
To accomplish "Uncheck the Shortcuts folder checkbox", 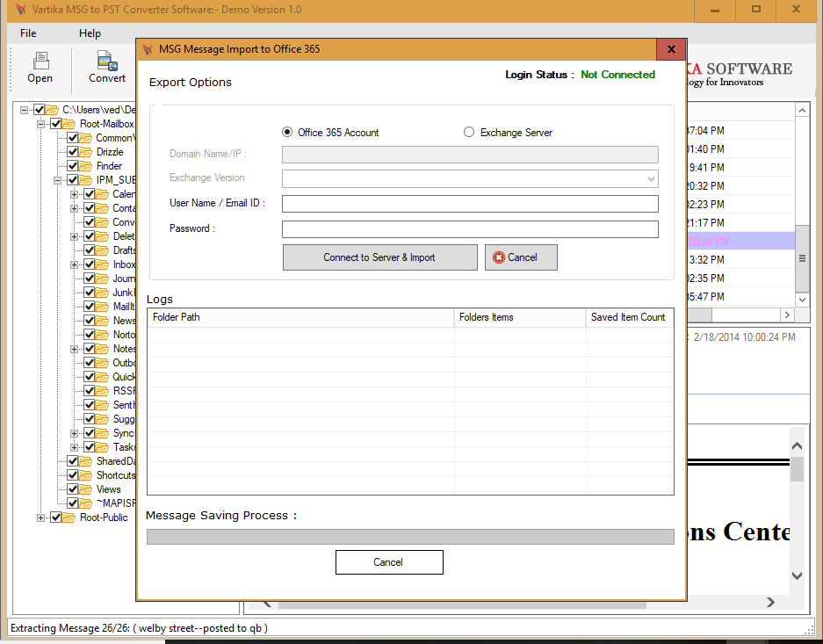I will point(72,475).
